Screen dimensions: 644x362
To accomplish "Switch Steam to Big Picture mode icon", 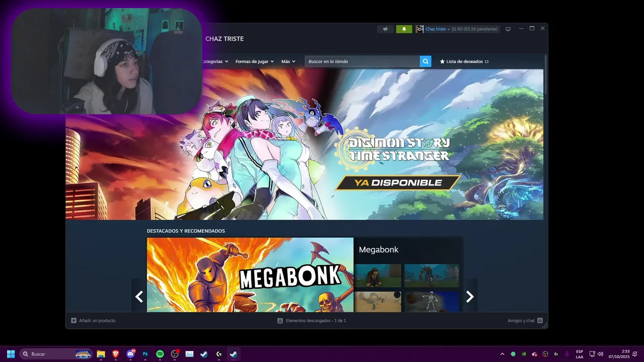I will pos(508,29).
